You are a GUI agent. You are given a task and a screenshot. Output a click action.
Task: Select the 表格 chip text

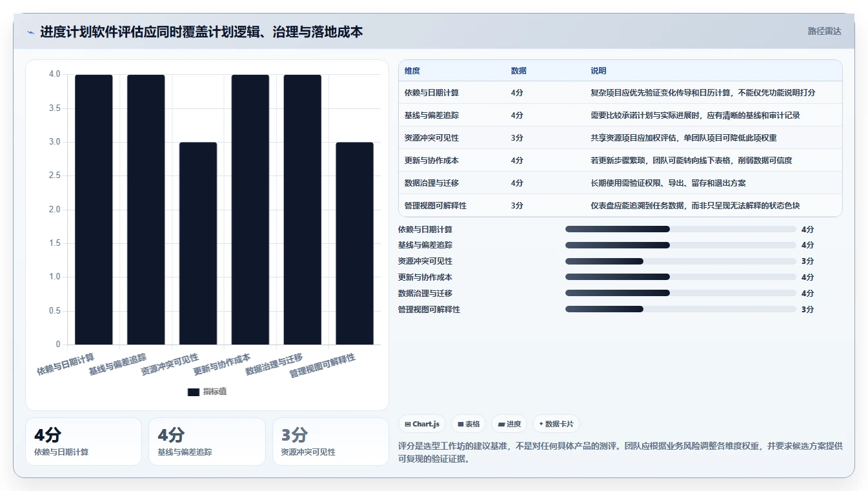(472, 424)
